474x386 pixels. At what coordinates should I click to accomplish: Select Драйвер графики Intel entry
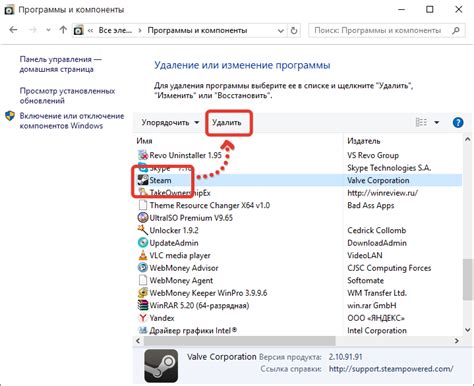point(193,331)
